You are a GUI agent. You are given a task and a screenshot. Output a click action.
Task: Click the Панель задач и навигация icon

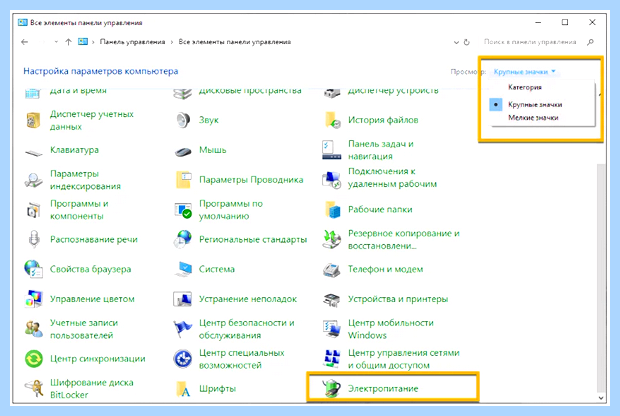331,150
